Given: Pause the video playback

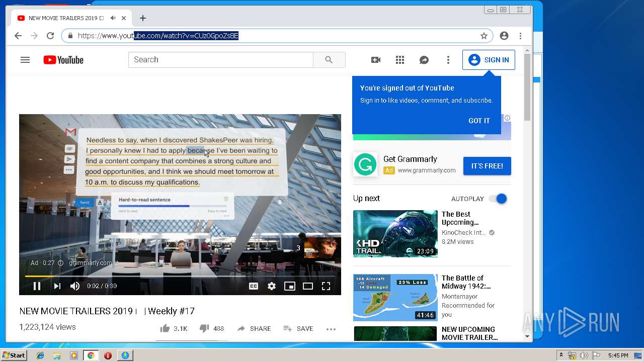Looking at the screenshot, I should pyautogui.click(x=37, y=286).
